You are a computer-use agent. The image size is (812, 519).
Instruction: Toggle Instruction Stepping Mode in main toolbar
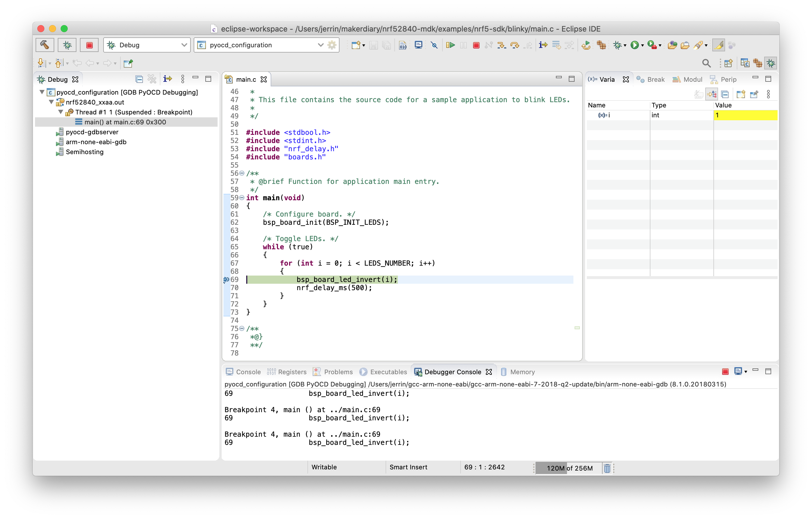pyautogui.click(x=543, y=45)
